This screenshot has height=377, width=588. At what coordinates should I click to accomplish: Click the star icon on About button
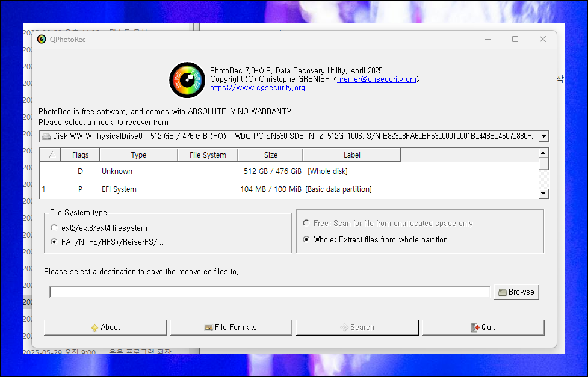(94, 328)
